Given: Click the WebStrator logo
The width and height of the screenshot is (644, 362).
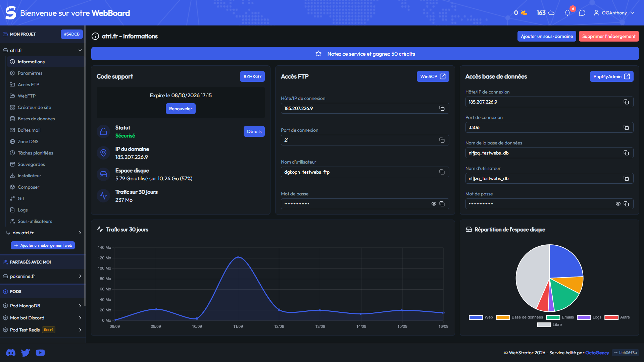Looking at the screenshot, I should [x=11, y=13].
